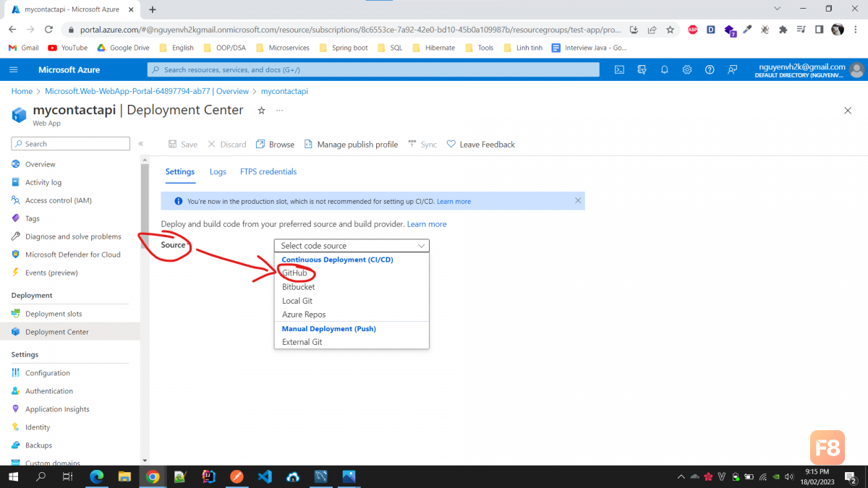Collapse the Select code source dropdown
The width and height of the screenshot is (868, 488).
click(352, 246)
